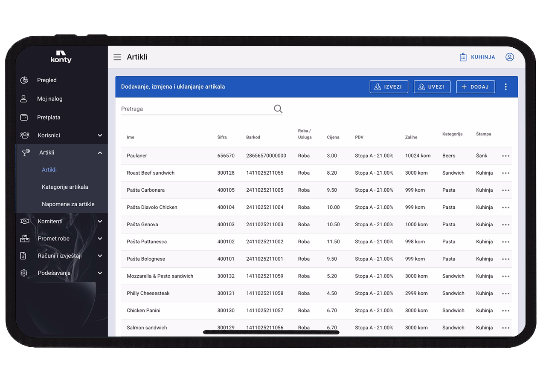Click the Promet robe boxes icon
This screenshot has height=392, width=546.
[x=25, y=239]
